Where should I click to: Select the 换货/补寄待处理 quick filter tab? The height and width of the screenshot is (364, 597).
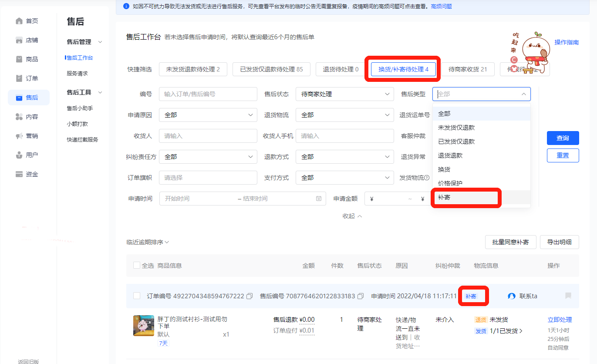403,69
